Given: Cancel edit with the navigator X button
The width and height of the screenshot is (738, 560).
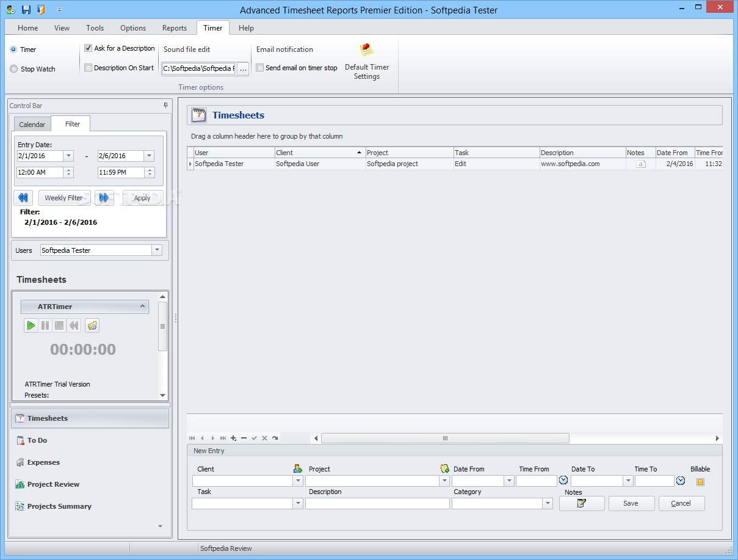Looking at the screenshot, I should 264,438.
